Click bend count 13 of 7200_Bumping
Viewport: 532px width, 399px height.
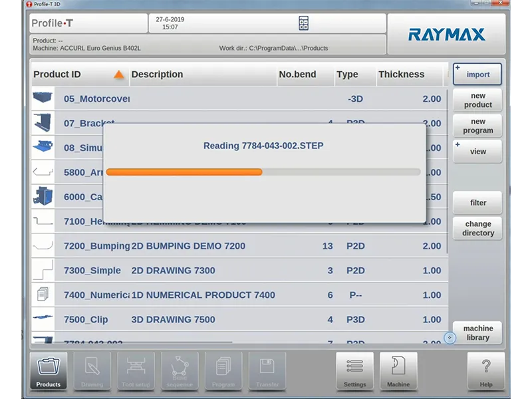click(x=327, y=246)
